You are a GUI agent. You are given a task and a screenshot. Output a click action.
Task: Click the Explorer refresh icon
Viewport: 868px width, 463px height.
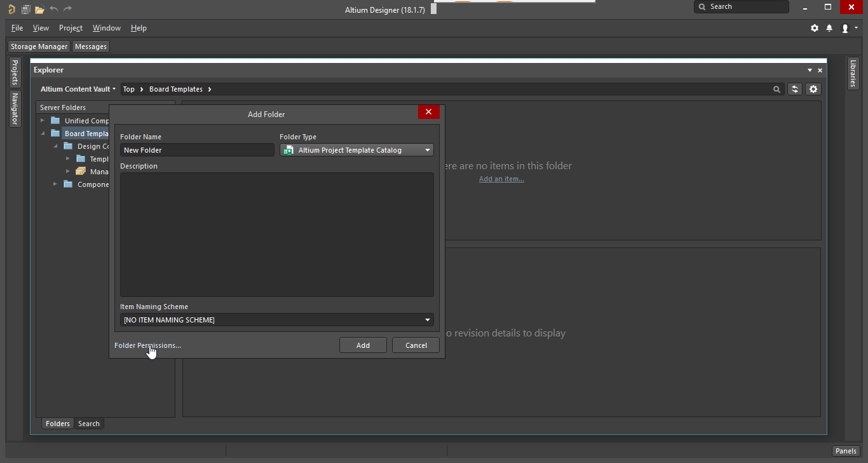(795, 89)
